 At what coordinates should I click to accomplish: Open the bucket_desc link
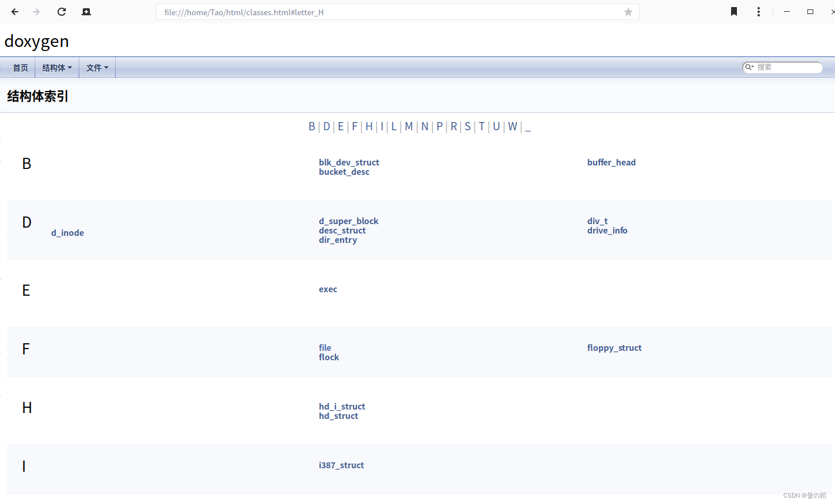pyautogui.click(x=344, y=172)
